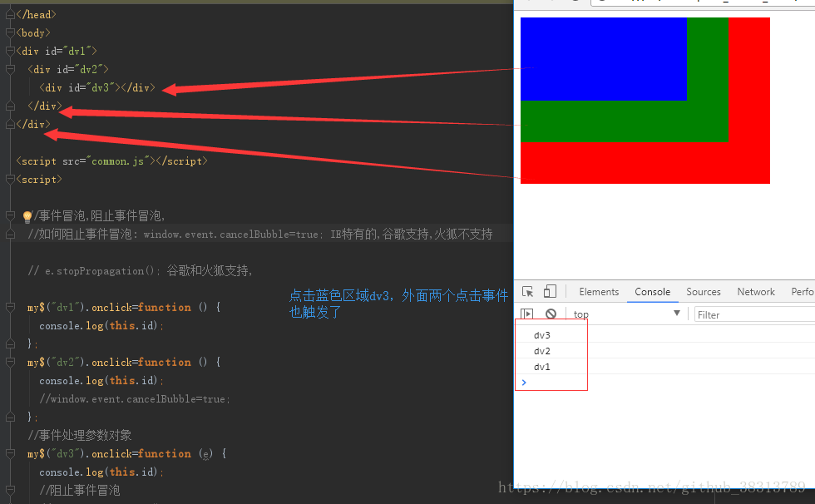Show the console sidebar icon
Screen dimensions: 815x504
point(526,314)
